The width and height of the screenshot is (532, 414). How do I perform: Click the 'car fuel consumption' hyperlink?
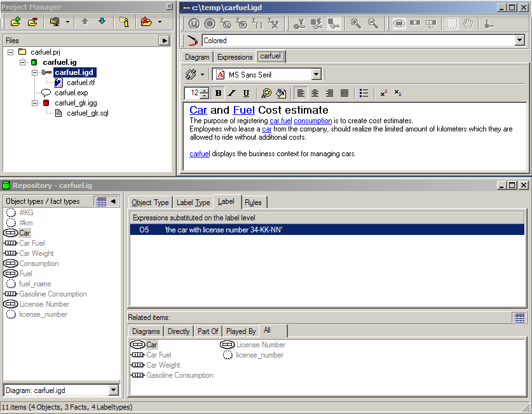(301, 121)
